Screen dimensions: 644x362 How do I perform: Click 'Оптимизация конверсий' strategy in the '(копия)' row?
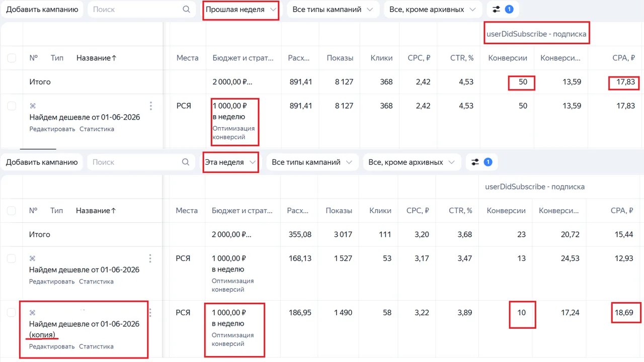click(232, 339)
